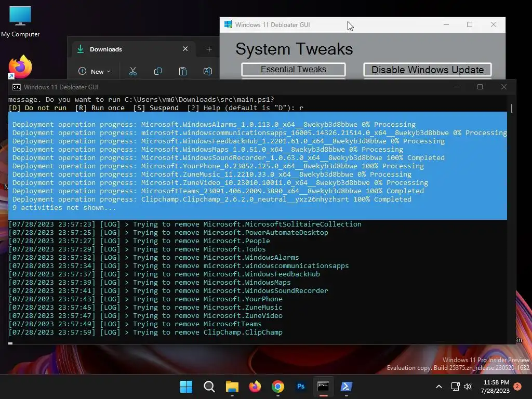
Task: Click the '9 activities not shown...' line
Action: [x=64, y=208]
